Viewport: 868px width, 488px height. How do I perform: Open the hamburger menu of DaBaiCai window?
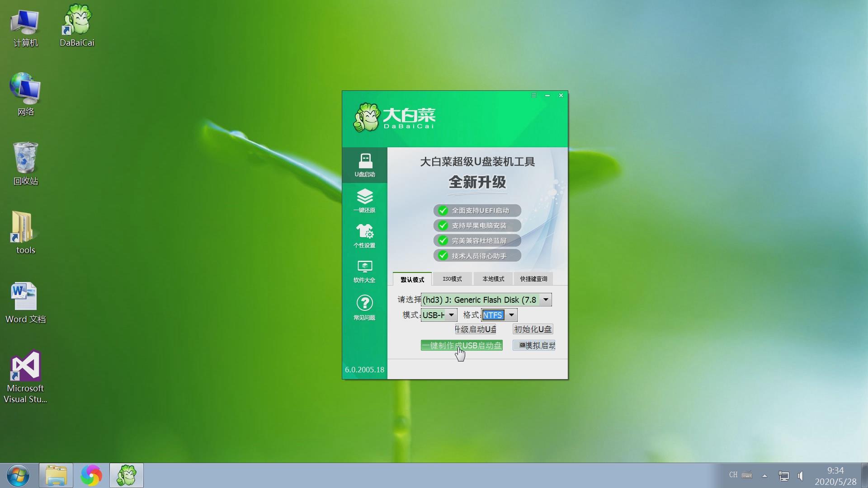533,95
